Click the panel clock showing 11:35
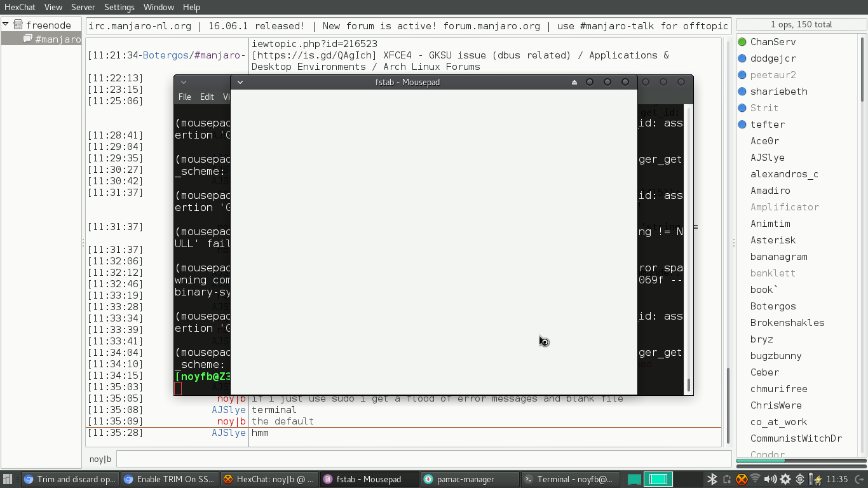868x488 pixels. [837, 480]
